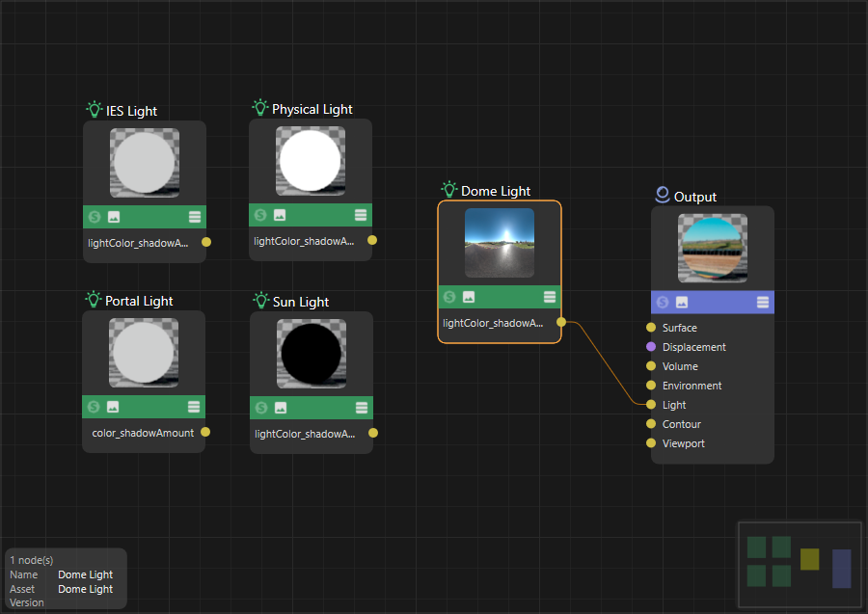Screen dimensions: 868x614
Task: Select the Sun Light node title
Action: (301, 302)
